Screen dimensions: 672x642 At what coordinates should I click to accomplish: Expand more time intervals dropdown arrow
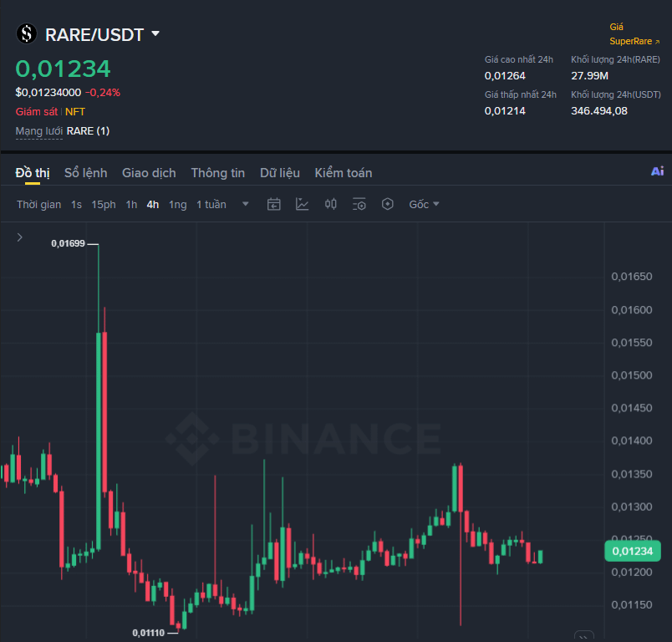[x=246, y=204]
